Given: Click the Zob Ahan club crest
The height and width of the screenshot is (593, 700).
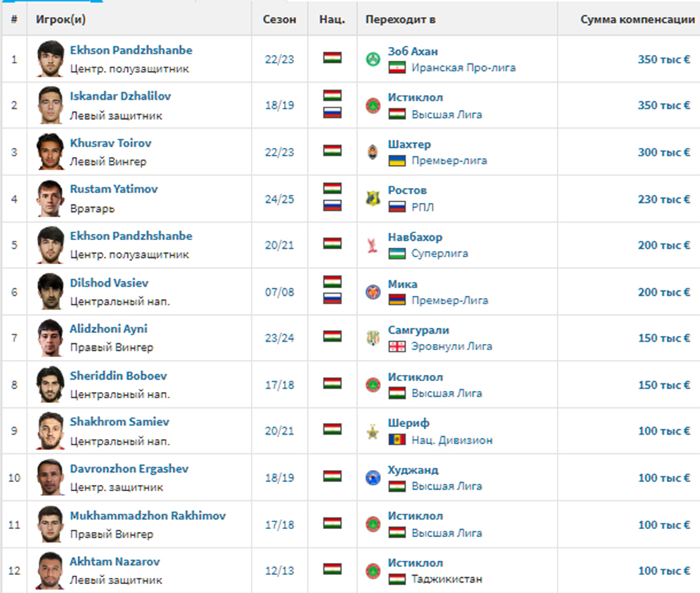Looking at the screenshot, I should point(373,59).
